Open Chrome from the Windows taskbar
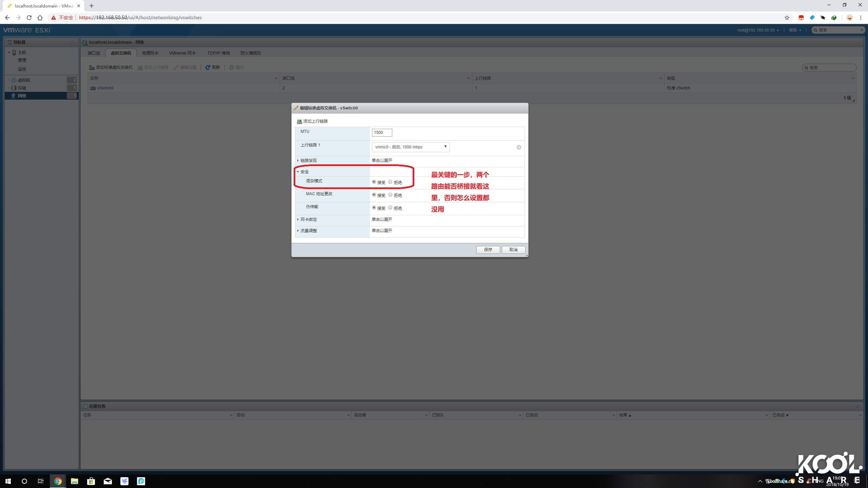This screenshot has width=868, height=488. pyautogui.click(x=57, y=481)
